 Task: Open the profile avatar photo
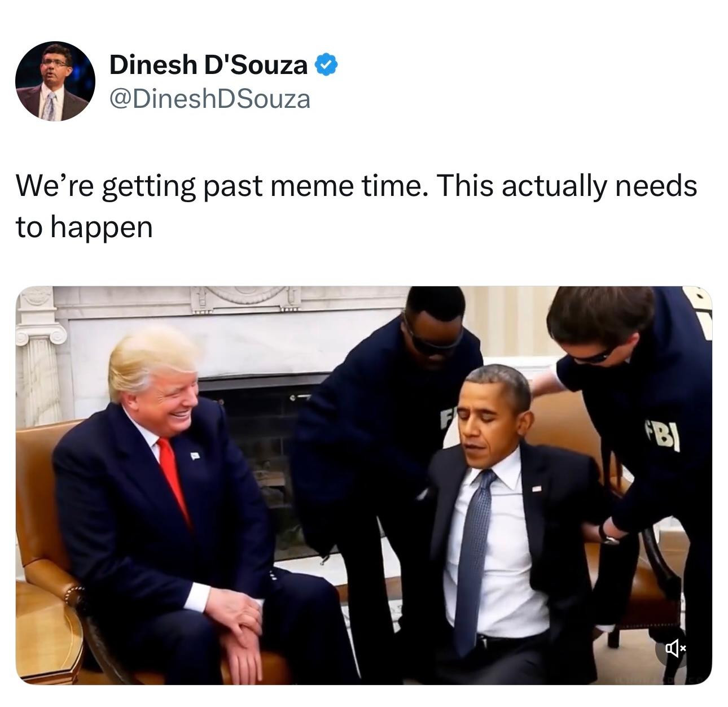tap(55, 81)
